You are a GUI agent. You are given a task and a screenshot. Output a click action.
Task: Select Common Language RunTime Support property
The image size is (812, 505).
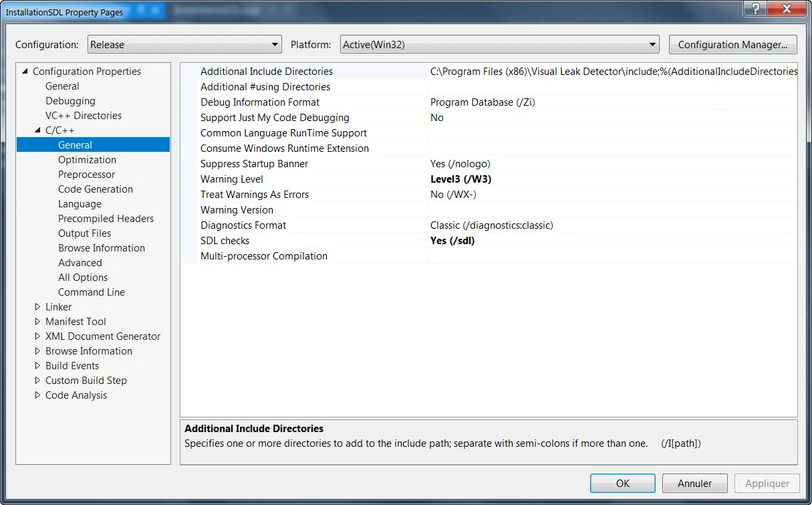283,133
